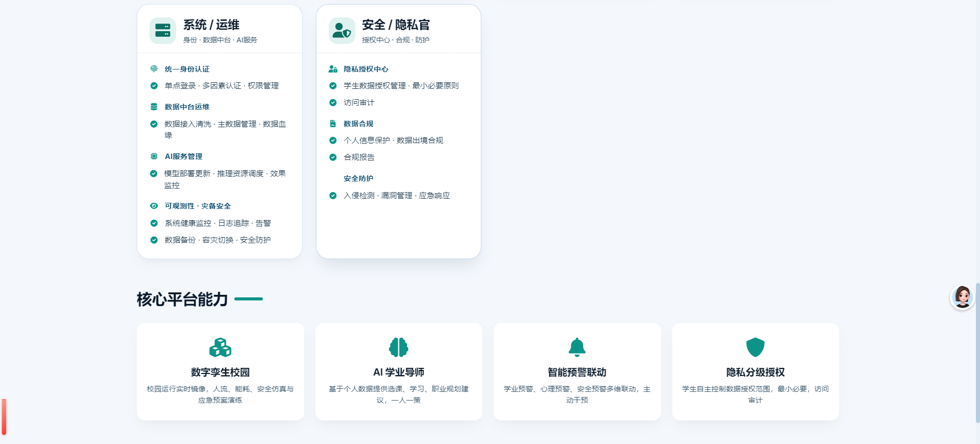The width and height of the screenshot is (980, 444).
Task: Click the 可观测性 · 灾备安全 heading
Action: tap(198, 206)
